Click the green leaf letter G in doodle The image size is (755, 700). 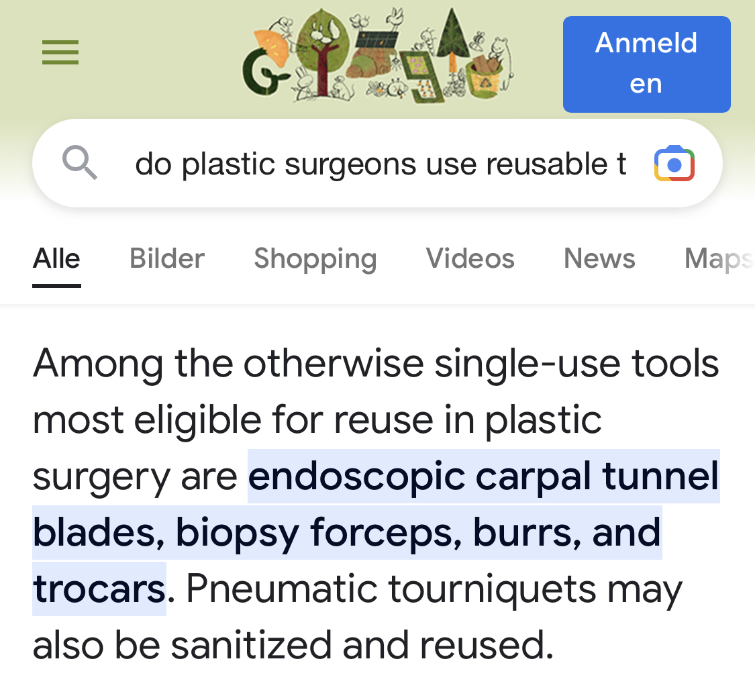pyautogui.click(x=264, y=71)
